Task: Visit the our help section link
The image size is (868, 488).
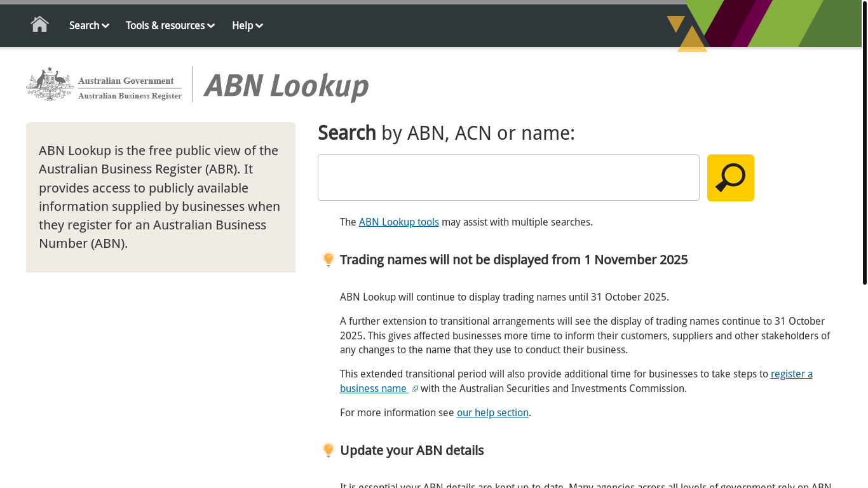Action: click(x=492, y=412)
